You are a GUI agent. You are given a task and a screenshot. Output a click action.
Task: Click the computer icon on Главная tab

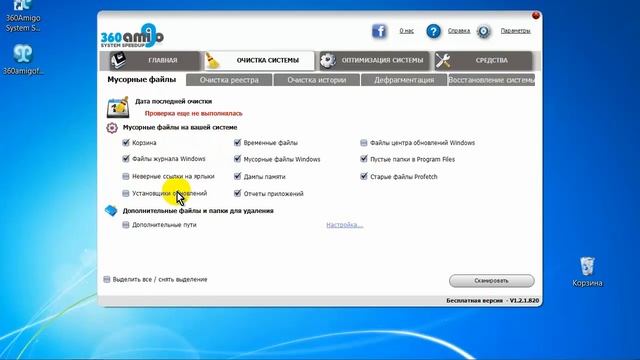[x=118, y=60]
